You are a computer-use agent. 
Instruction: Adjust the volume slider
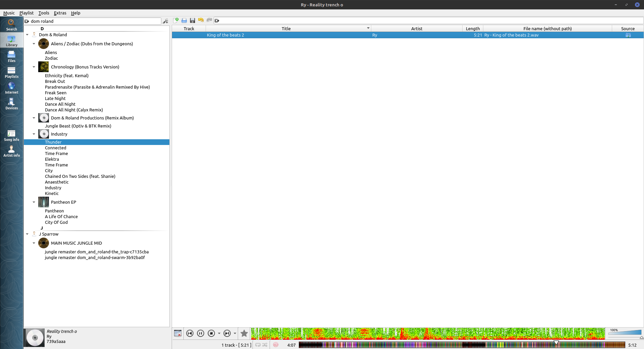click(x=625, y=333)
